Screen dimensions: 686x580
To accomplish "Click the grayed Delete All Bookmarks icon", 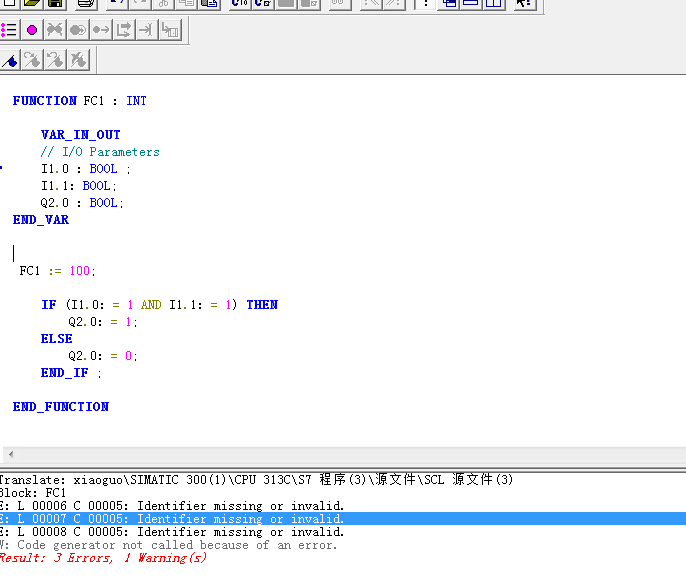I will (x=79, y=60).
